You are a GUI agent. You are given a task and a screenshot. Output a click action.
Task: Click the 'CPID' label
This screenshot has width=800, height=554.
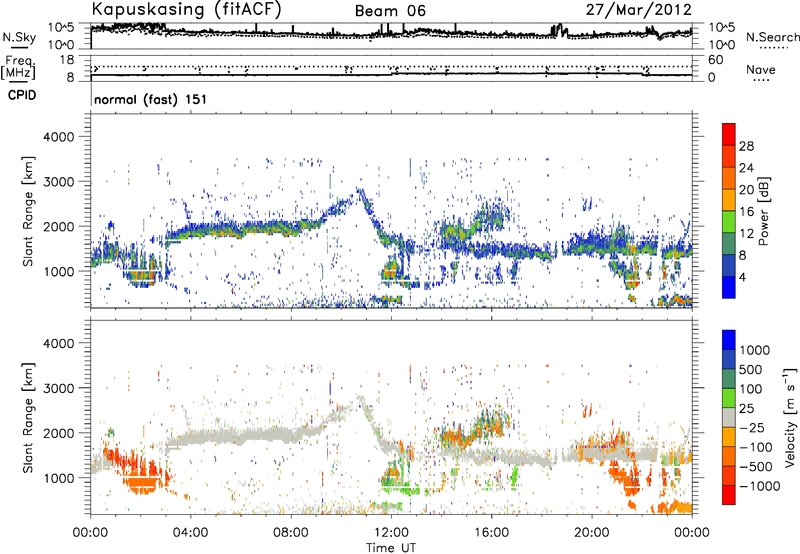[x=22, y=95]
